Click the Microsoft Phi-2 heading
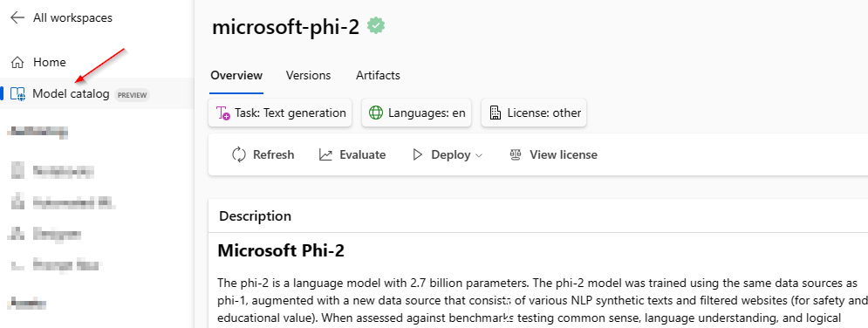 281,250
